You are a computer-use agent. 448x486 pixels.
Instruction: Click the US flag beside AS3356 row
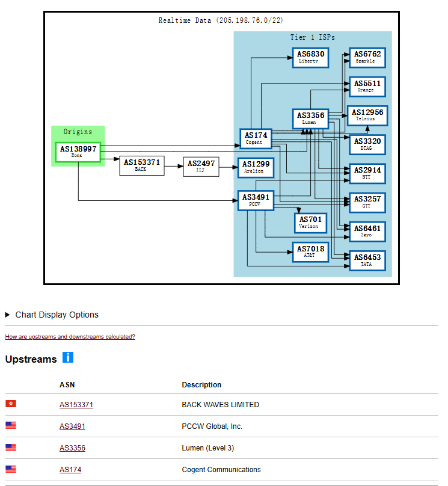pyautogui.click(x=11, y=448)
